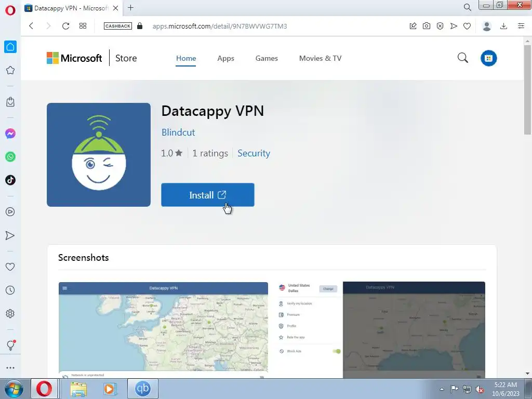Click the muted volume tray icon
532x399 pixels.
coord(480,389)
